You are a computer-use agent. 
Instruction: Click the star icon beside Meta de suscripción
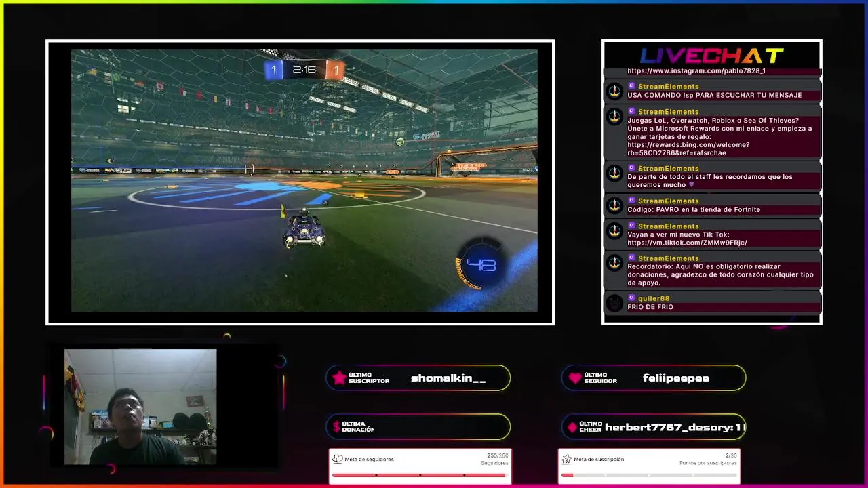(566, 459)
